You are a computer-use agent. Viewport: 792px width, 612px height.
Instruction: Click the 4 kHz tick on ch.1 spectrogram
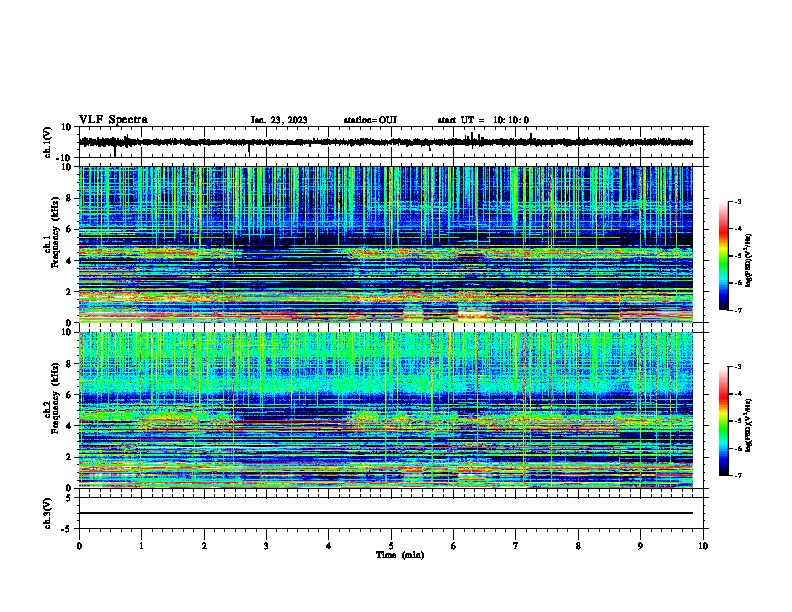[x=70, y=261]
